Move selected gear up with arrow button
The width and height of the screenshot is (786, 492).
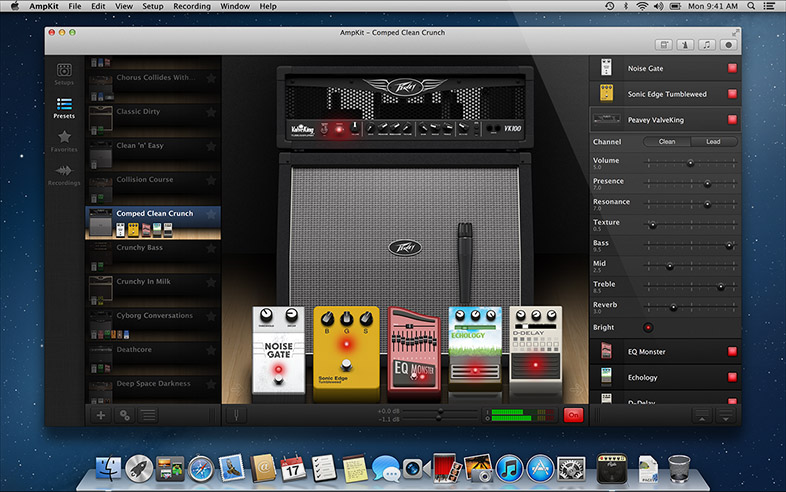pos(702,415)
